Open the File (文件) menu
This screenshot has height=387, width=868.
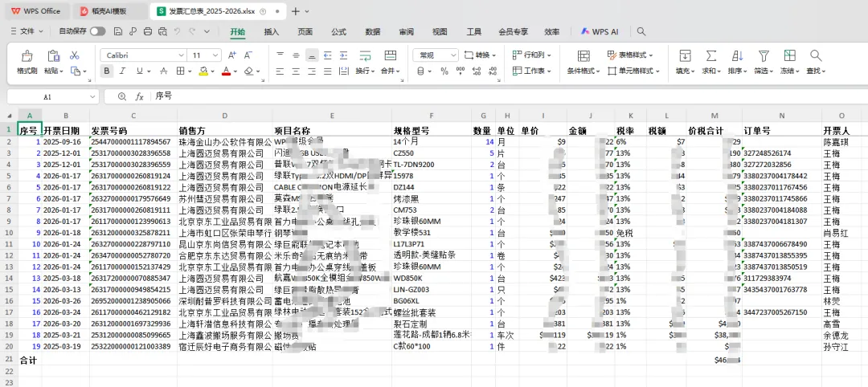point(27,31)
